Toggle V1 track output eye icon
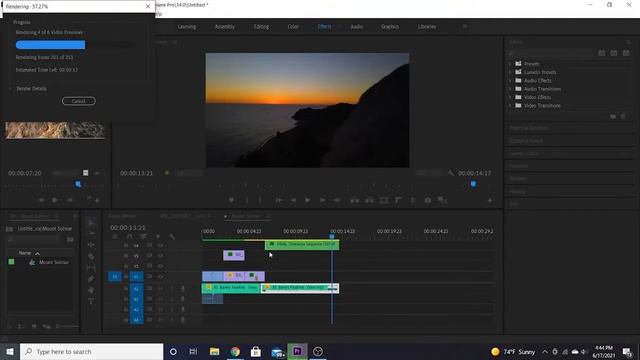640x360 pixels. click(x=160, y=276)
